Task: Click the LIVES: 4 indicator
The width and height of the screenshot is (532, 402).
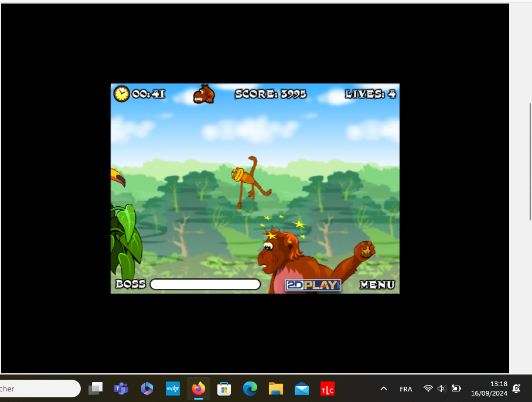Action: 370,94
